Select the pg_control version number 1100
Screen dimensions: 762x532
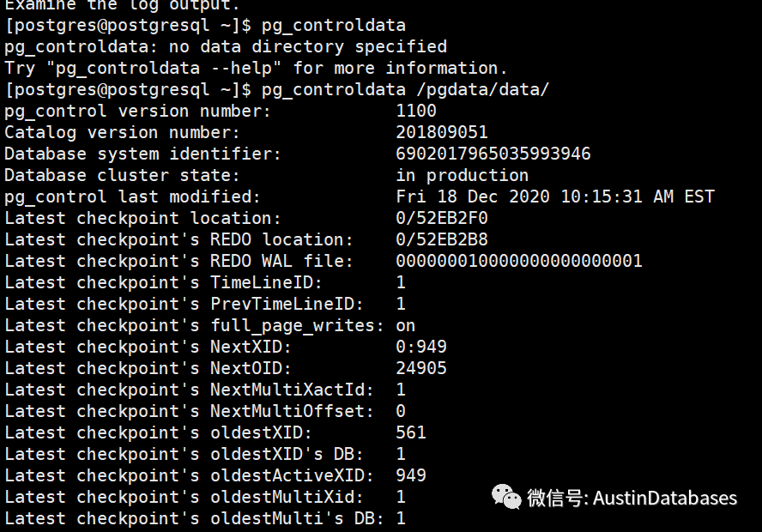(x=416, y=111)
